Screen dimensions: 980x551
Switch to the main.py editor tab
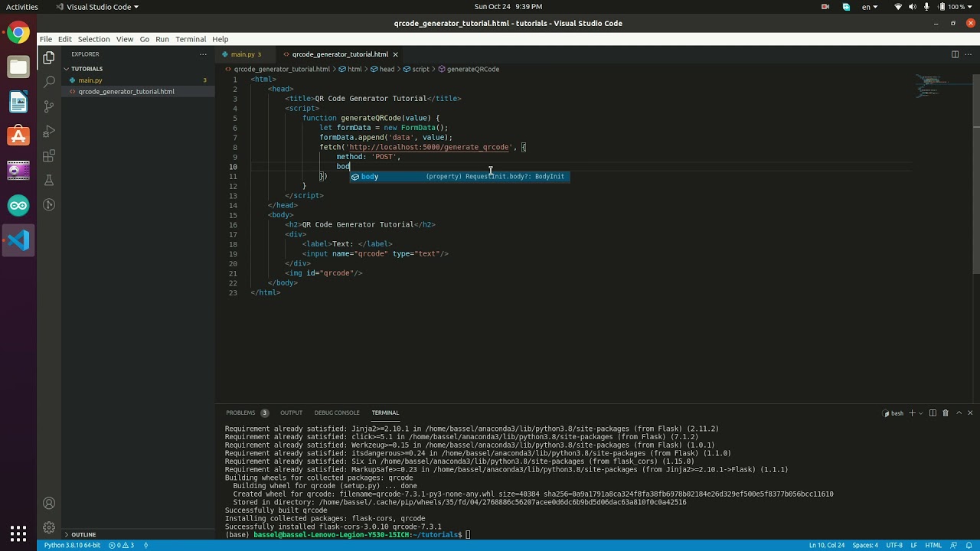point(245,54)
